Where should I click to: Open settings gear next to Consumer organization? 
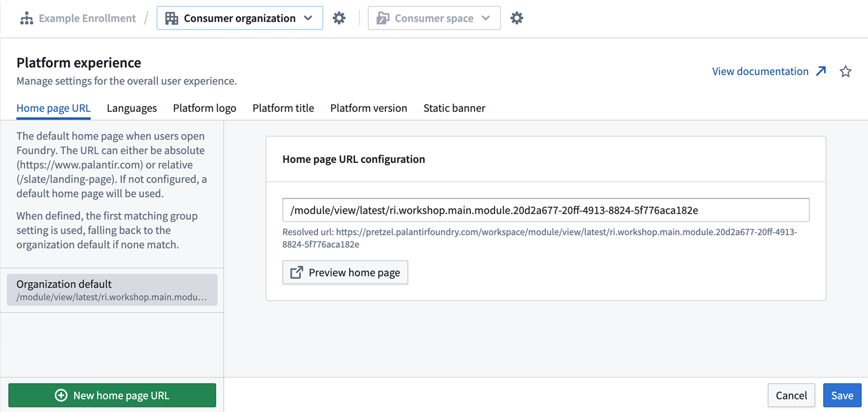pos(339,18)
